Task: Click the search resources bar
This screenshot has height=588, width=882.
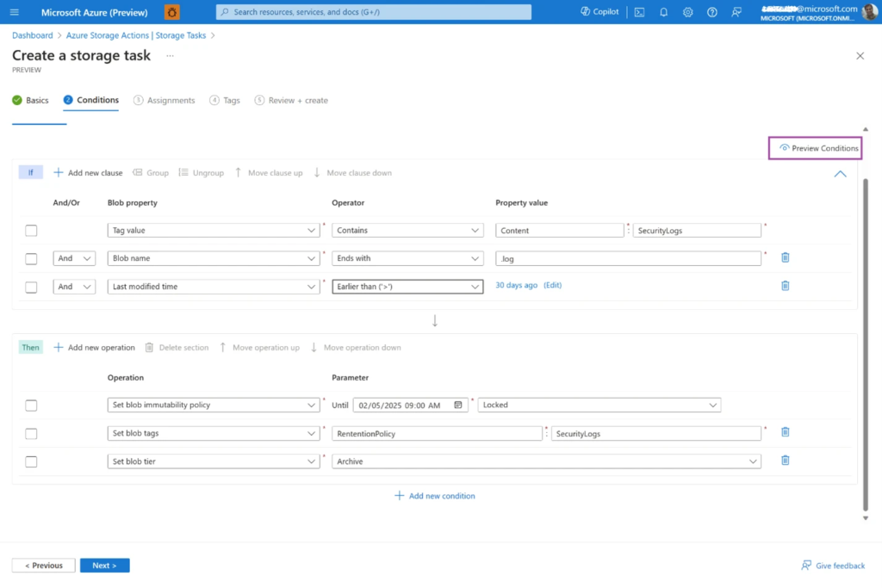Action: (372, 11)
